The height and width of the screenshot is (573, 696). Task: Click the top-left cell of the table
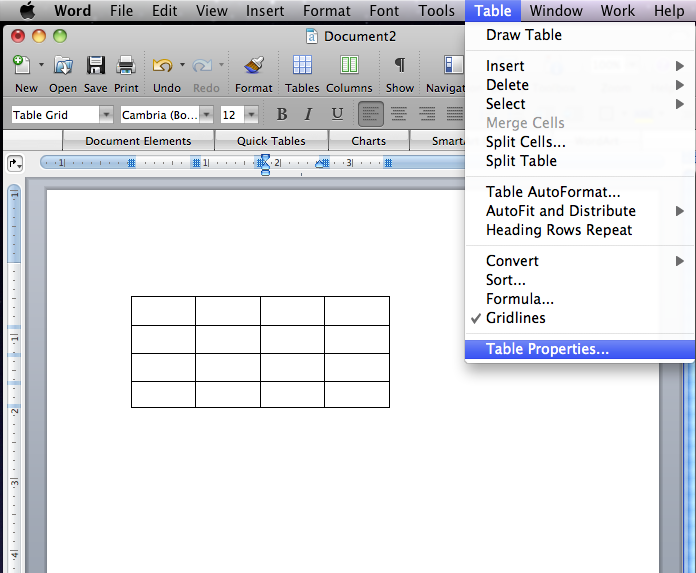pyautogui.click(x=163, y=311)
